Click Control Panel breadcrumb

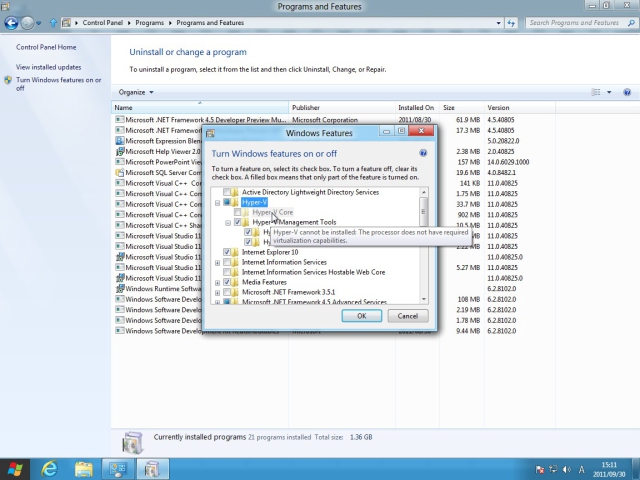click(x=102, y=23)
